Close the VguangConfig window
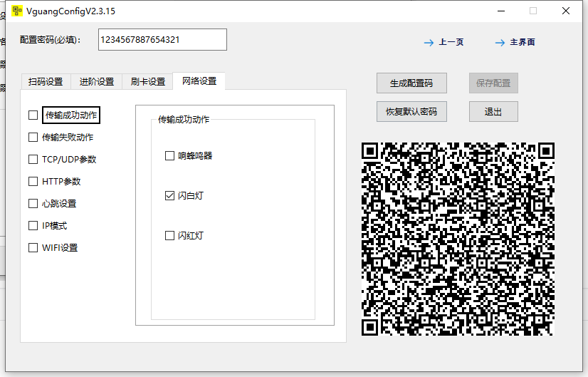Screen dimensions: 588x377 pyautogui.click(x=566, y=11)
